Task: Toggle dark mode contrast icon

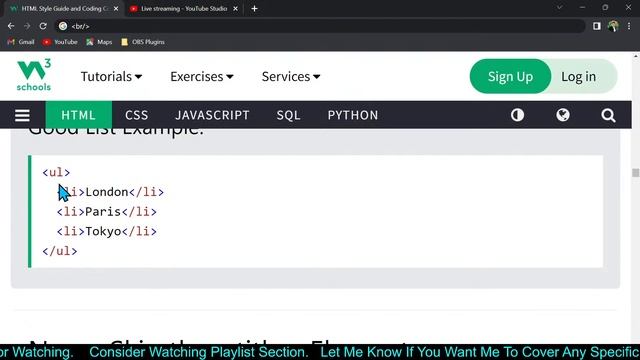Action: tap(517, 116)
